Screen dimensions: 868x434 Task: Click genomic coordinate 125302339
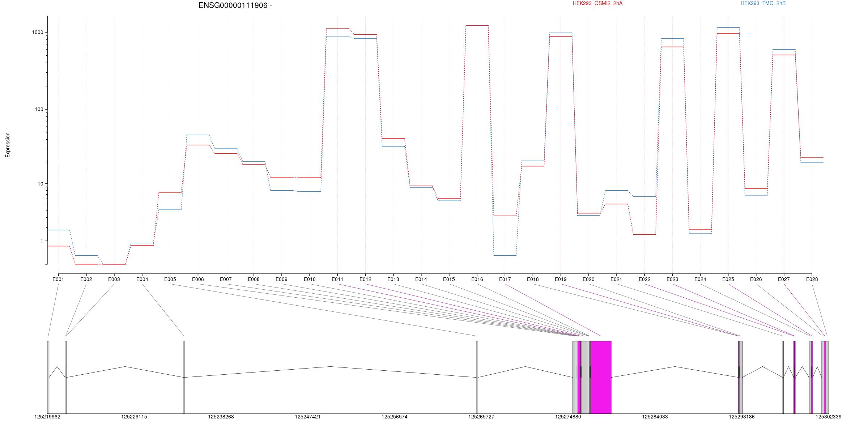click(x=829, y=417)
